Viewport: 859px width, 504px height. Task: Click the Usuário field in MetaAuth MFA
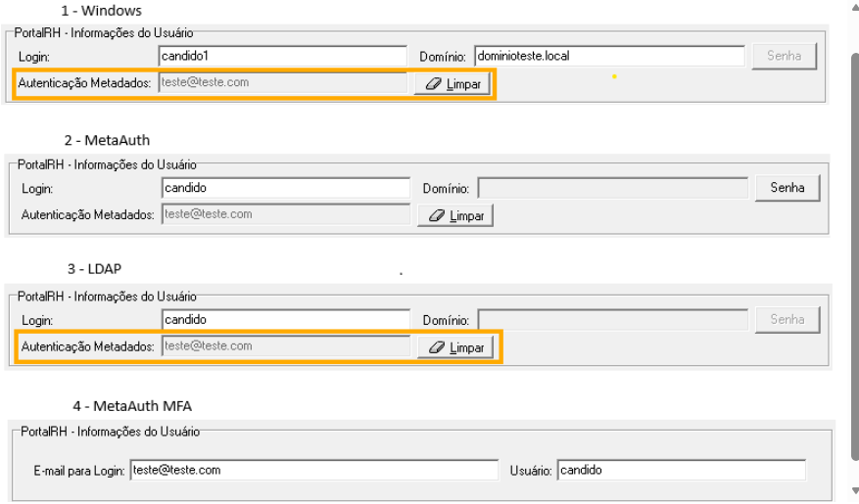tap(681, 470)
